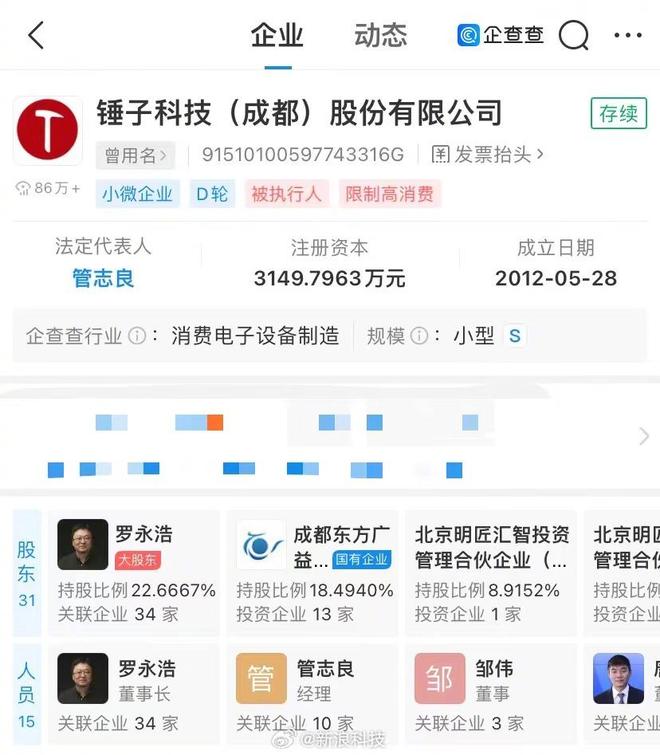Tap the 被执行人 risk tag
This screenshot has width=660, height=755.
pos(286,194)
